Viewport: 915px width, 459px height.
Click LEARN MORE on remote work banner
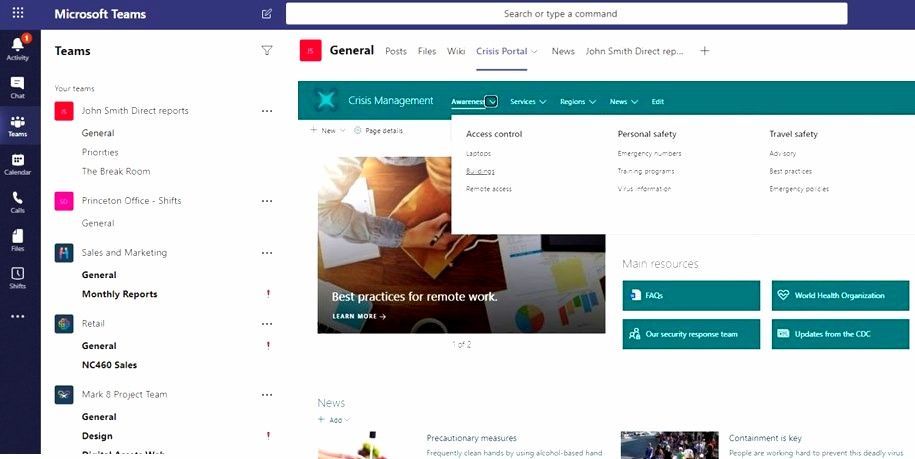(359, 316)
